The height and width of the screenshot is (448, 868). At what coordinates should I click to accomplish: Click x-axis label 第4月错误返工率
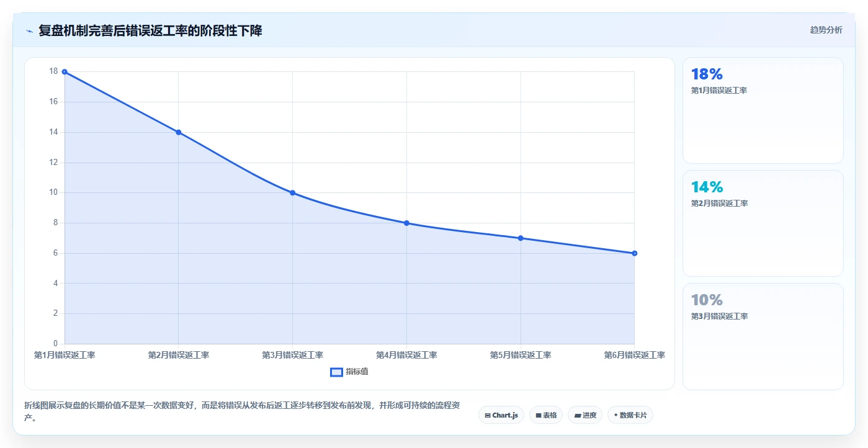[406, 355]
